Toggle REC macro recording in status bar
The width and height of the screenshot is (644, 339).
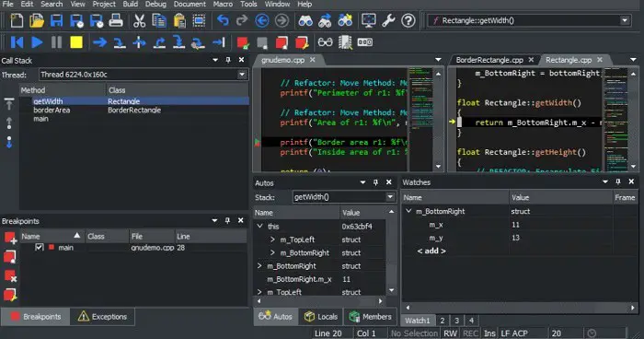pyautogui.click(x=470, y=333)
